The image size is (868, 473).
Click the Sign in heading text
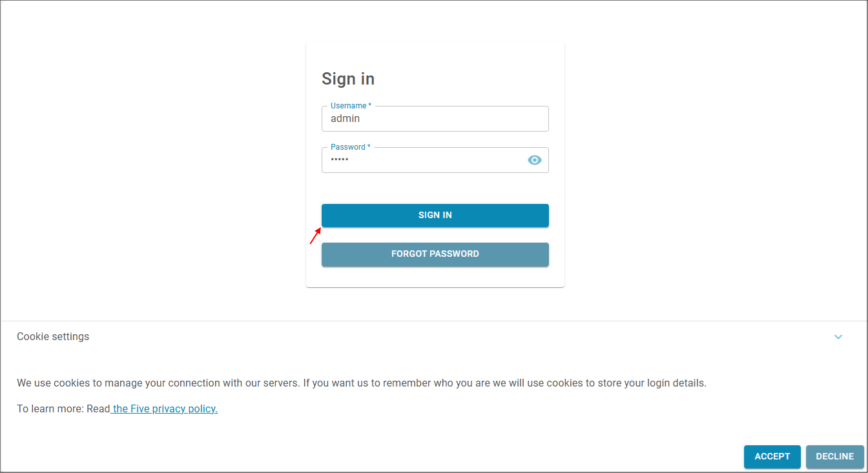coord(348,79)
